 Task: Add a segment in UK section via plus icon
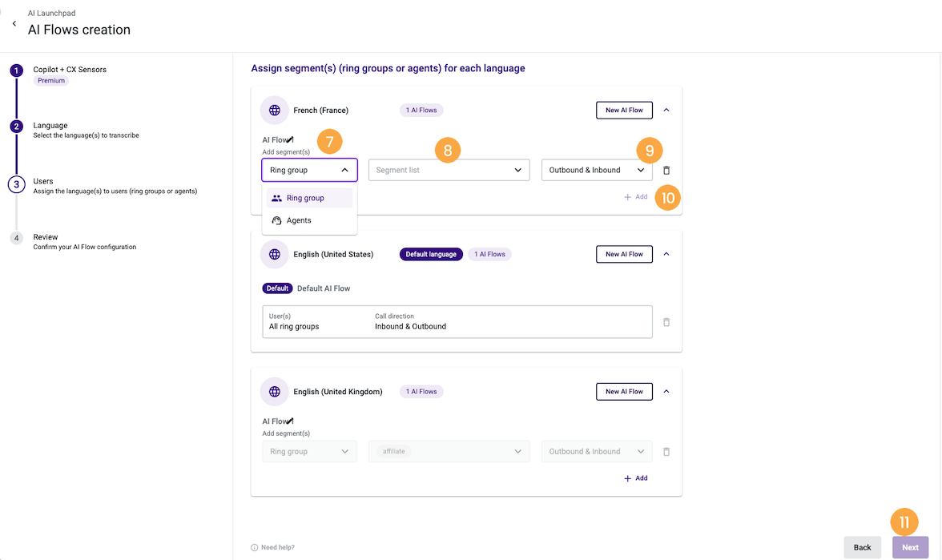627,477
